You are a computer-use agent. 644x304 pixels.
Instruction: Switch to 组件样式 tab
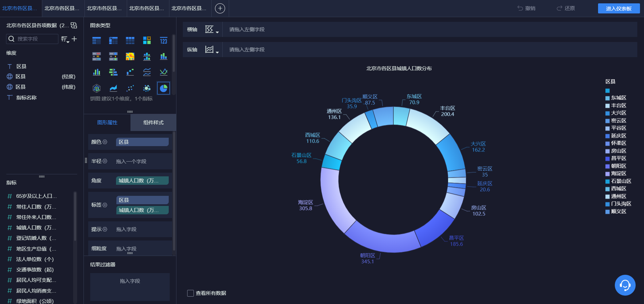[x=153, y=123]
